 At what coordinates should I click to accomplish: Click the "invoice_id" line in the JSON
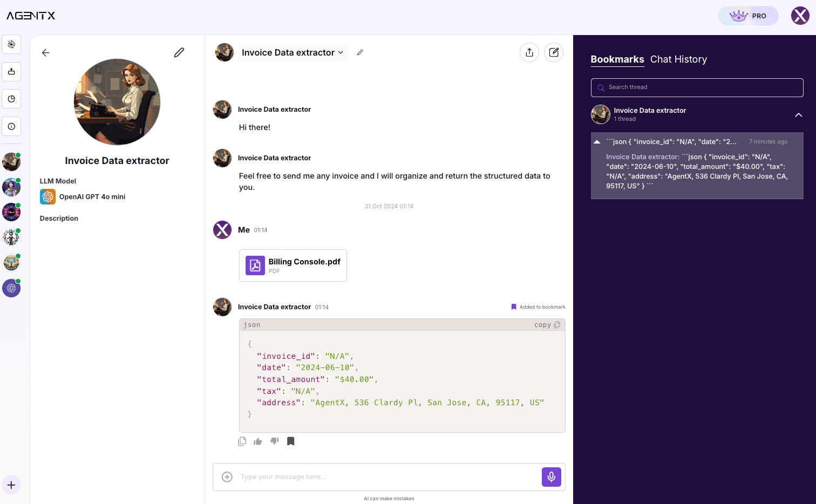tap(305, 356)
